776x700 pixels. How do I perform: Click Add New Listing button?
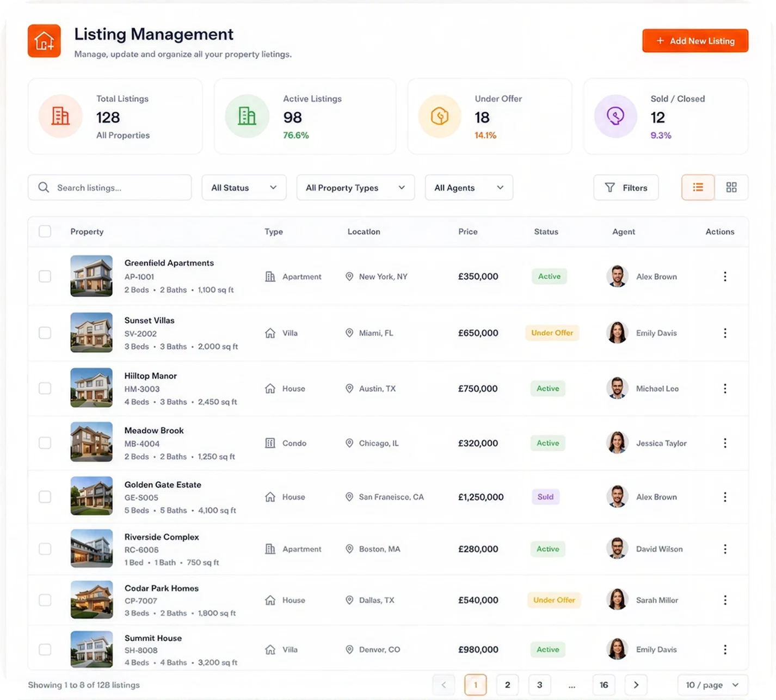click(x=695, y=41)
